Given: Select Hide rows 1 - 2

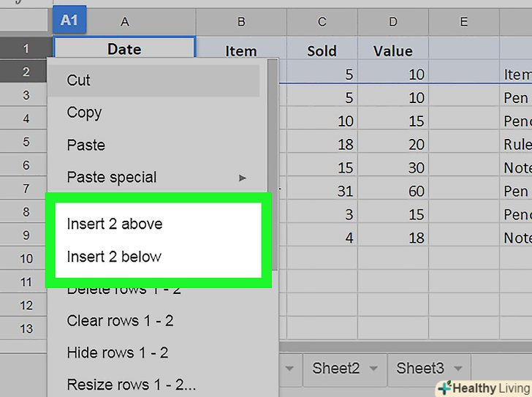Looking at the screenshot, I should tap(118, 352).
